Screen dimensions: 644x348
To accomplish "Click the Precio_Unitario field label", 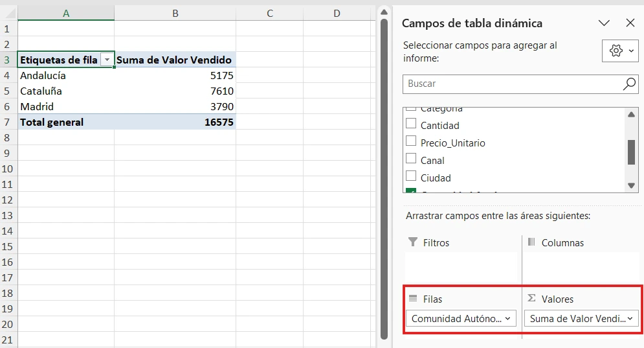I will pos(452,143).
